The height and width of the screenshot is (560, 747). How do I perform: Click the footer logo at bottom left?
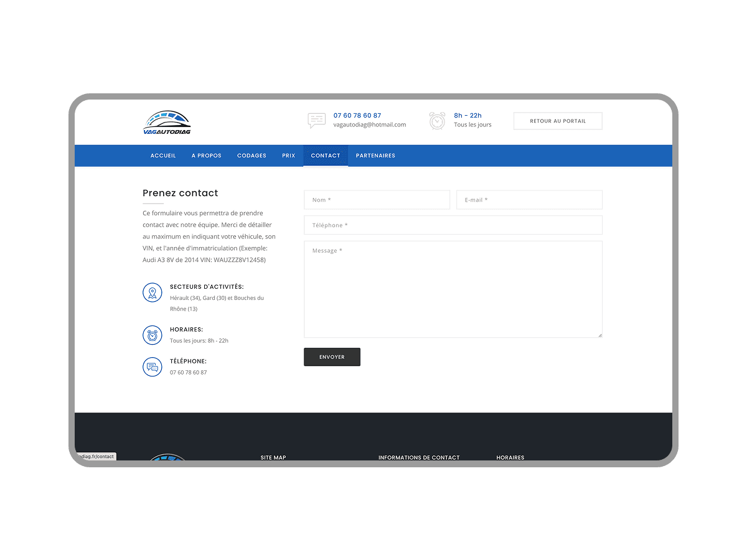point(167,458)
